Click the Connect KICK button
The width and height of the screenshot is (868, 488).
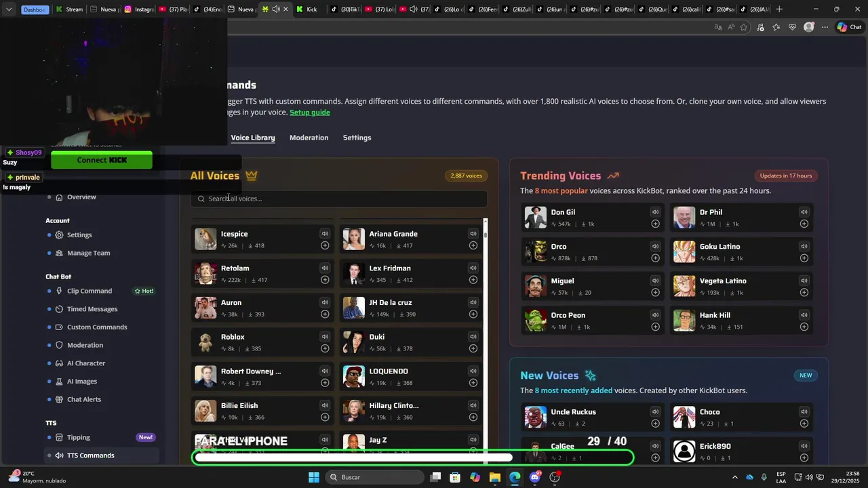point(102,160)
